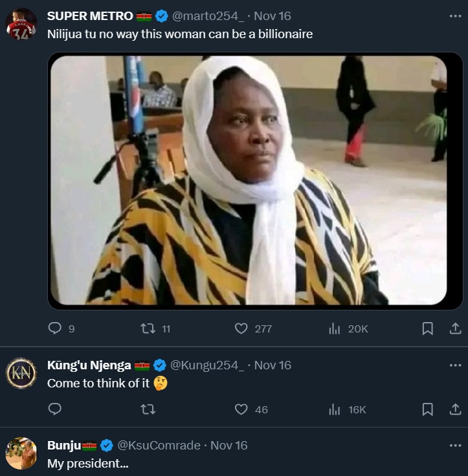View analytics of SUPER METRO tweet
The width and height of the screenshot is (468, 476).
(335, 329)
